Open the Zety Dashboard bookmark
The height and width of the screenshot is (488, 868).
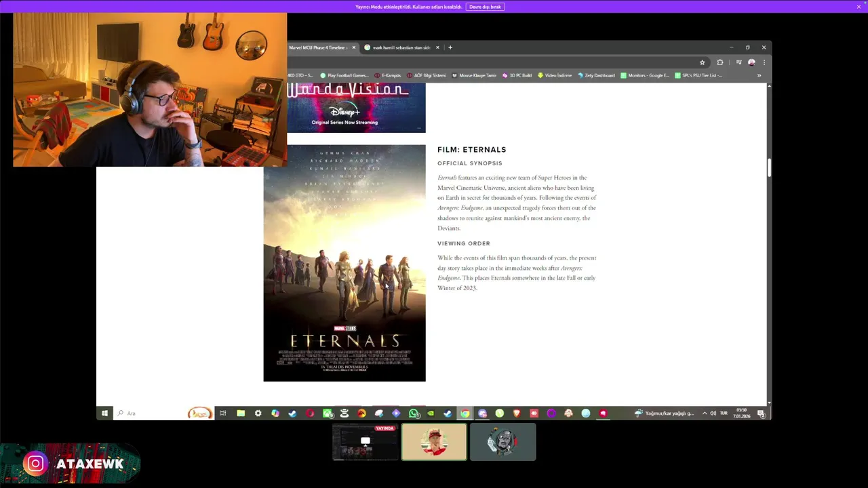pos(596,75)
